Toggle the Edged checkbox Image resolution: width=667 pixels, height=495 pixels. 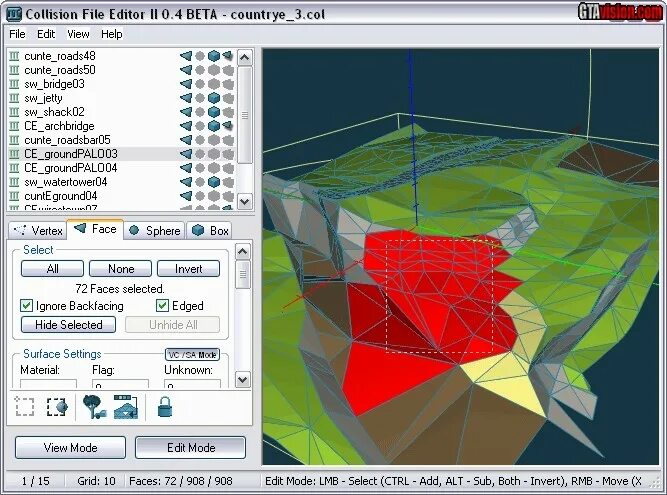162,305
